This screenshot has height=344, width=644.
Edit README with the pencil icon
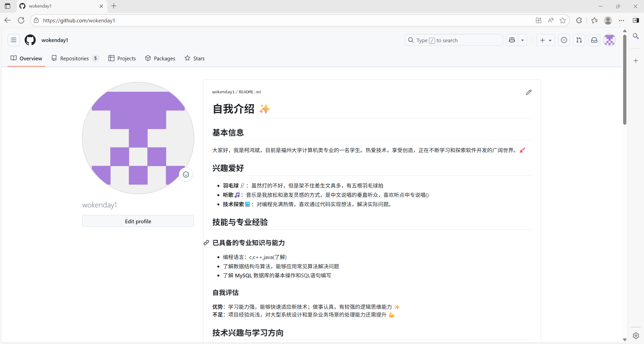click(x=529, y=92)
